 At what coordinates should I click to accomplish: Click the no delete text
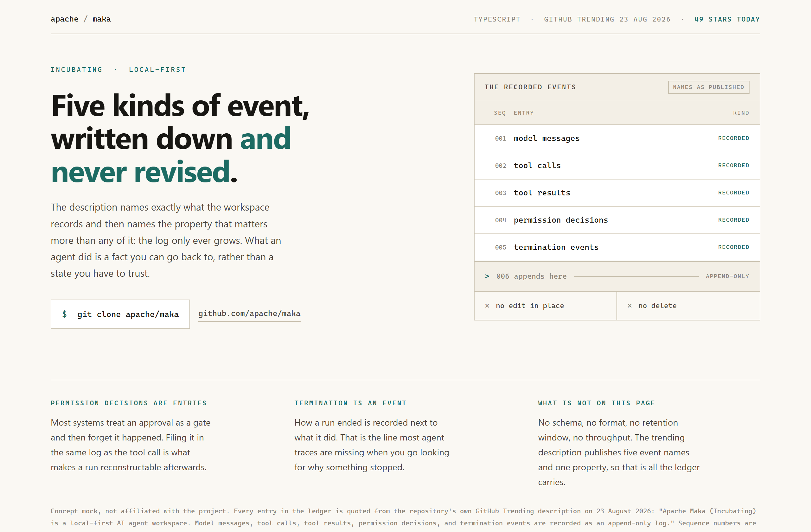(x=657, y=306)
